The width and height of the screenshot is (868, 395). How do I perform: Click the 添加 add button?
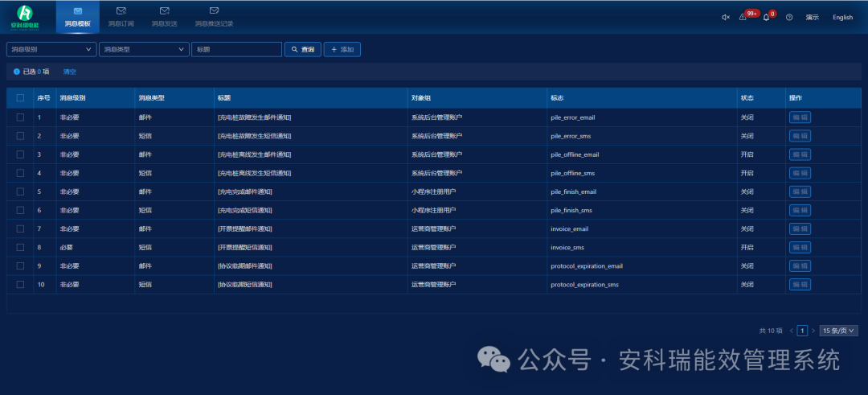[342, 49]
